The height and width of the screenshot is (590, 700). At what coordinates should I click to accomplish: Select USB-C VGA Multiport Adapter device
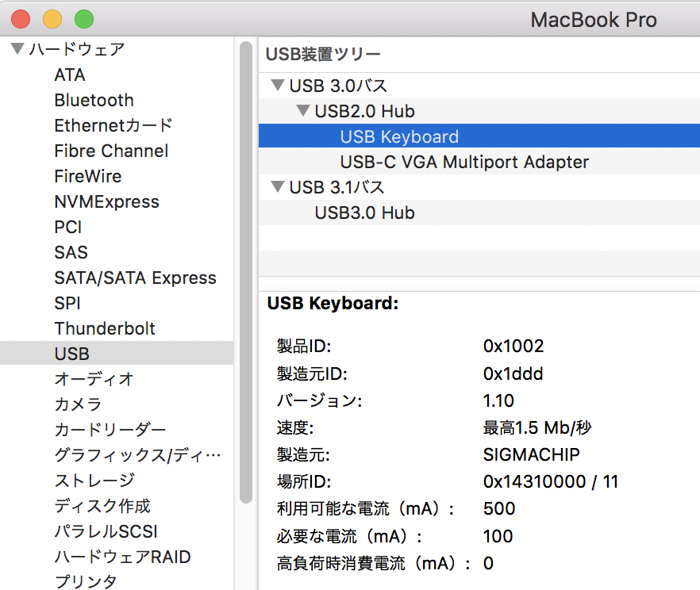click(x=464, y=162)
